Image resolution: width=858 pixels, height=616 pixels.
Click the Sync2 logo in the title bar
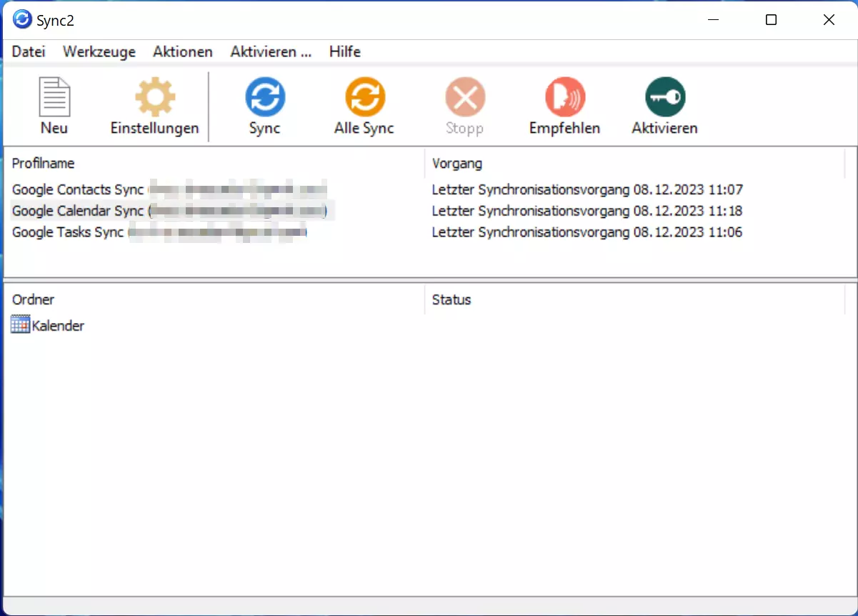(x=21, y=20)
